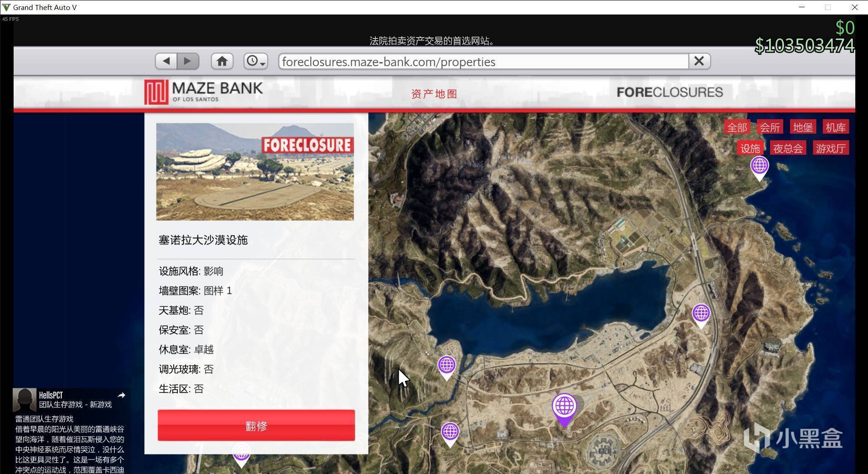
Task: Open the facility foreclosure photo
Action: pos(255,172)
